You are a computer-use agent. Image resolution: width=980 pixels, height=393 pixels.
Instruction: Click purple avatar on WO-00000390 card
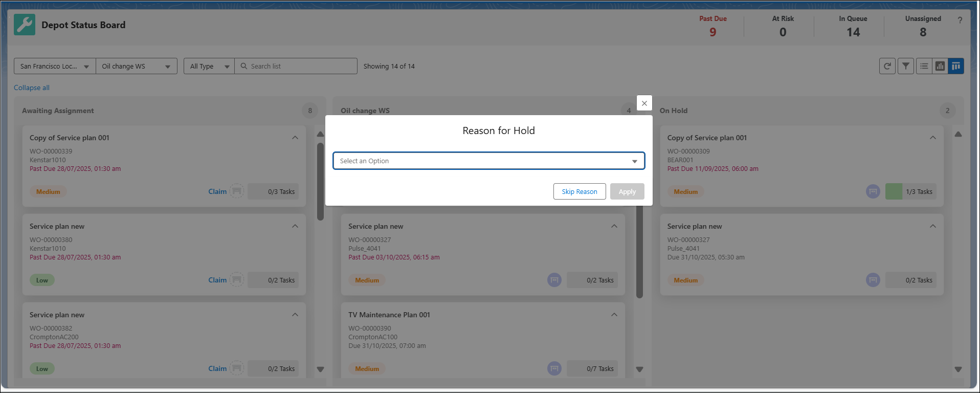click(554, 368)
